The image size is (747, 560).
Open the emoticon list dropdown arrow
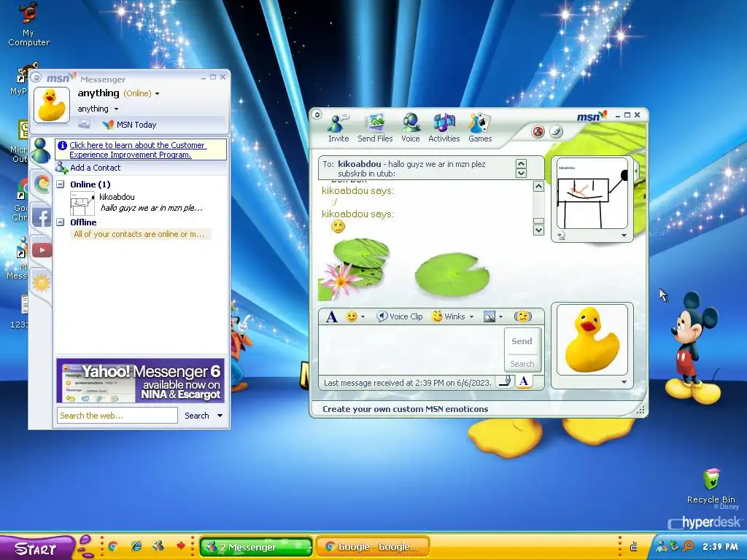click(363, 316)
